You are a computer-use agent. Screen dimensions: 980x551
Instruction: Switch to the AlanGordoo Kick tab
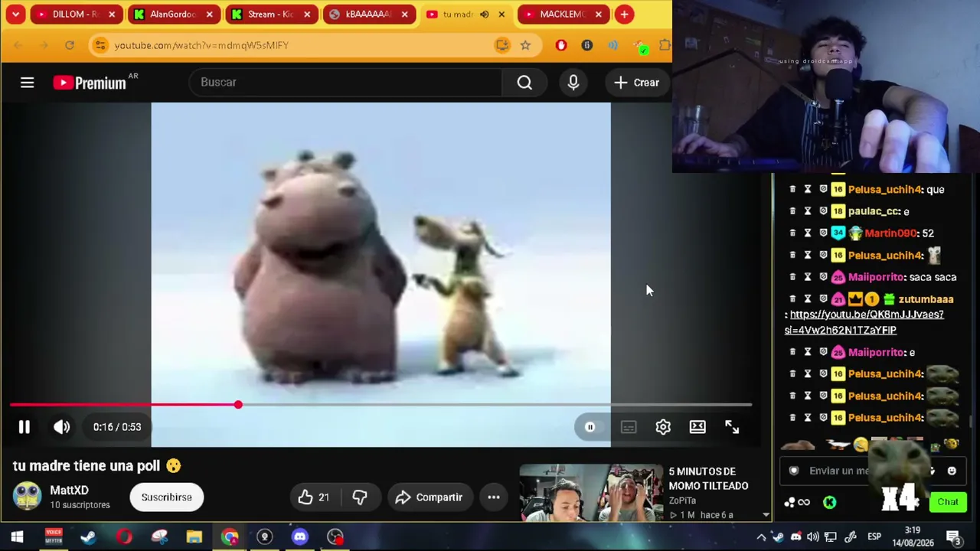[174, 14]
